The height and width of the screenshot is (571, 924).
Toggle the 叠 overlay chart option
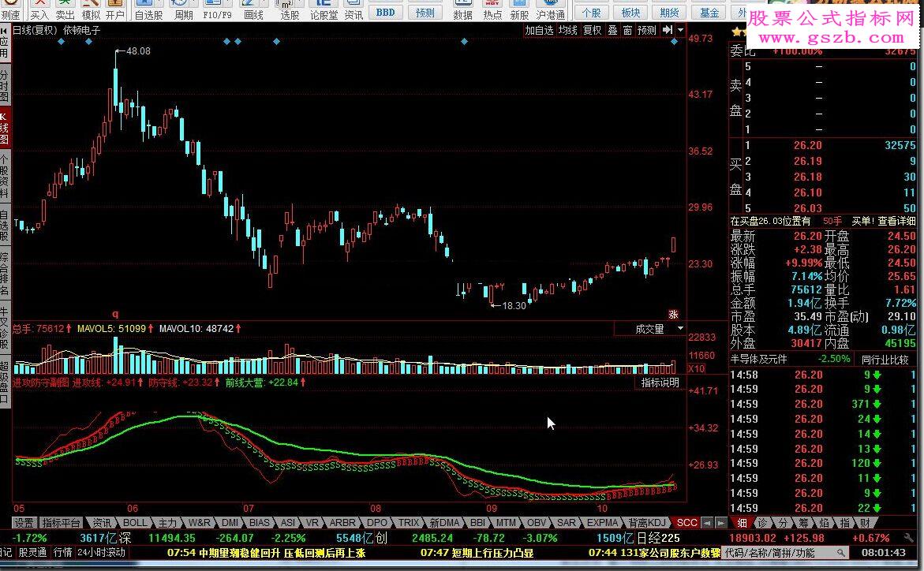613,30
